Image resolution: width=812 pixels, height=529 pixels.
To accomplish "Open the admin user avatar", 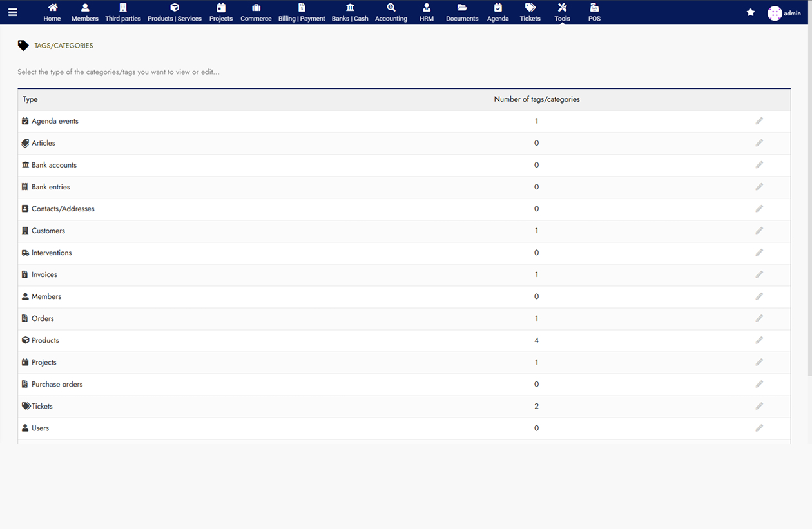I will coord(774,13).
